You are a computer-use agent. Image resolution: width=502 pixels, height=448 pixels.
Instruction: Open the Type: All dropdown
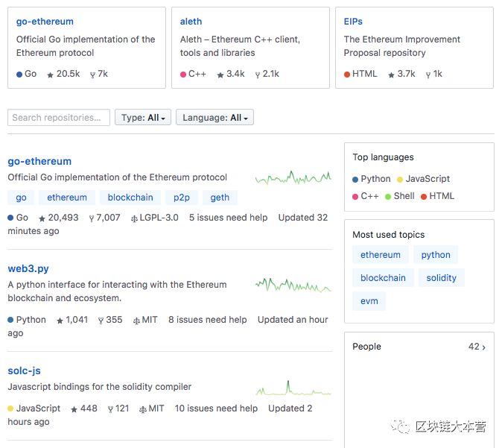[143, 117]
